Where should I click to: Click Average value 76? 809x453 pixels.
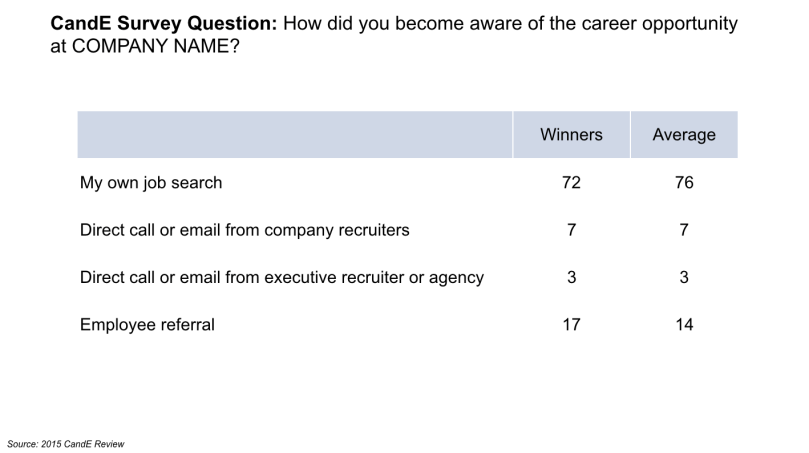[684, 183]
